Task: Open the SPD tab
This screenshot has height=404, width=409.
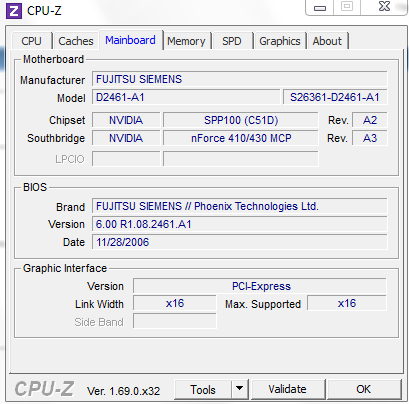Action: point(232,41)
